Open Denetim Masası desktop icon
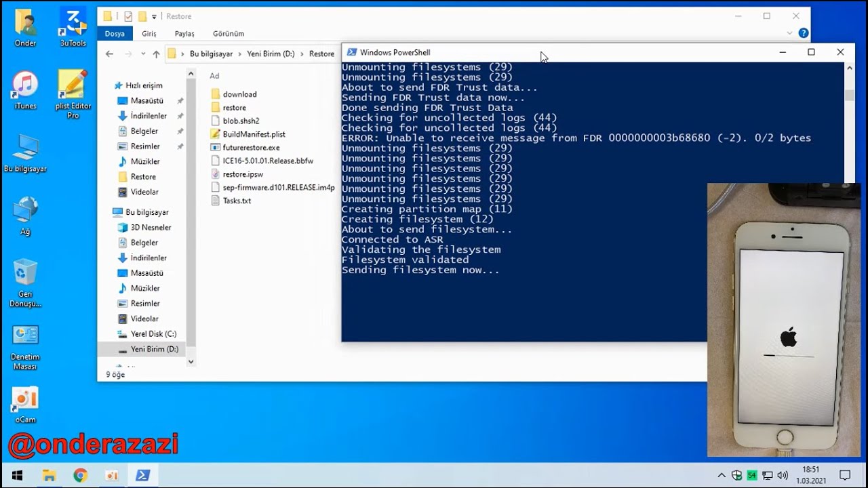Viewport: 868px width, 488px height. coord(25,347)
